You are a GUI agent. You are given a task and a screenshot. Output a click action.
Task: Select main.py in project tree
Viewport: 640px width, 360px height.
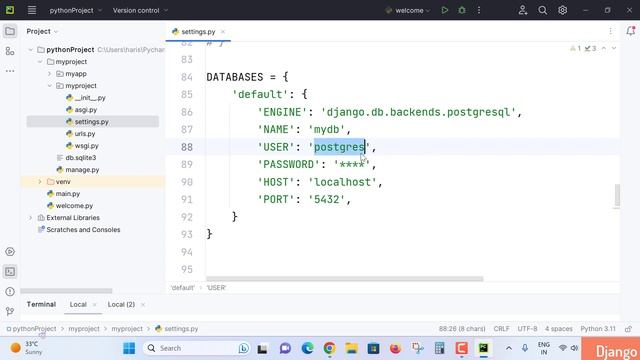click(63, 194)
